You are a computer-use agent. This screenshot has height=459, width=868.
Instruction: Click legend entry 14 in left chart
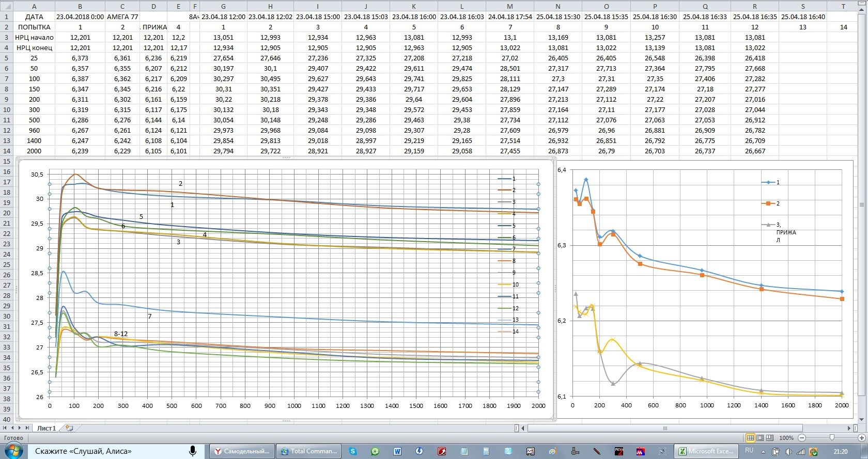click(508, 331)
